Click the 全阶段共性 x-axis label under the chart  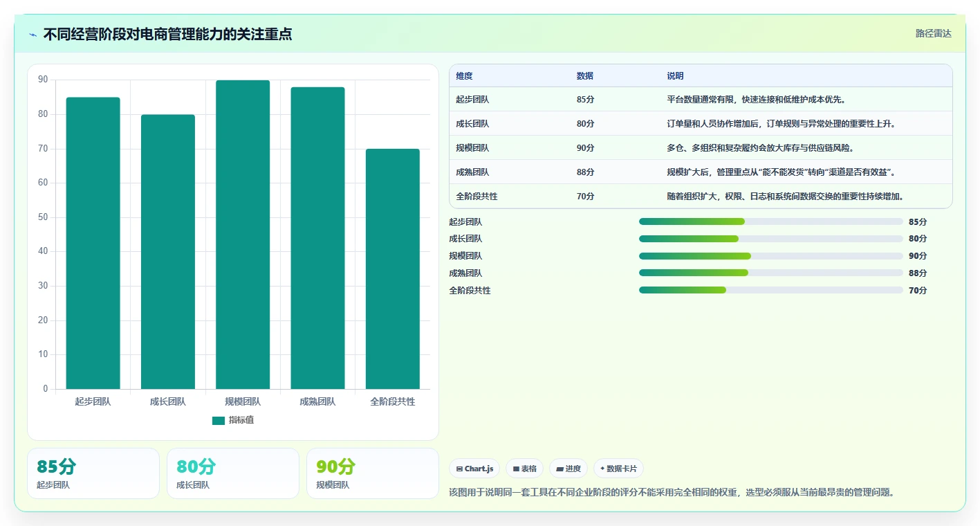tap(393, 401)
